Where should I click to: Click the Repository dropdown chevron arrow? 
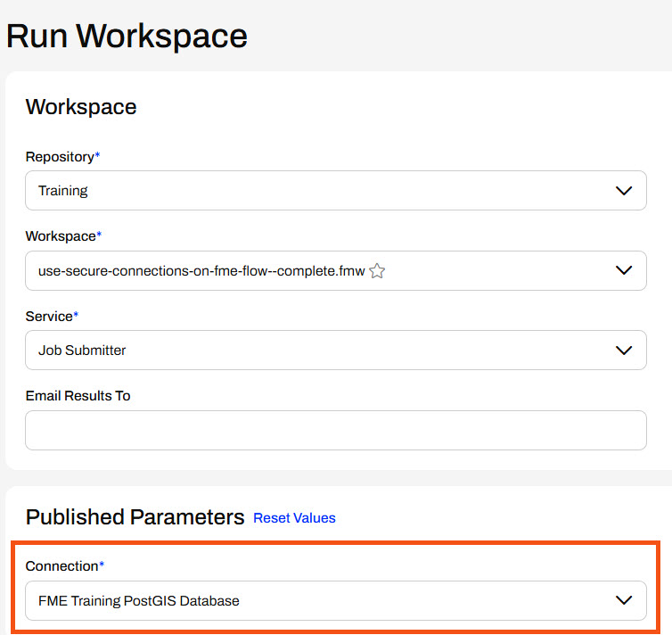click(624, 191)
